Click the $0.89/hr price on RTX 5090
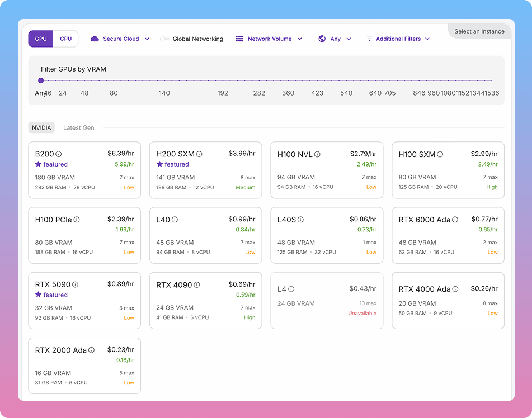The width and height of the screenshot is (532, 418). click(121, 284)
